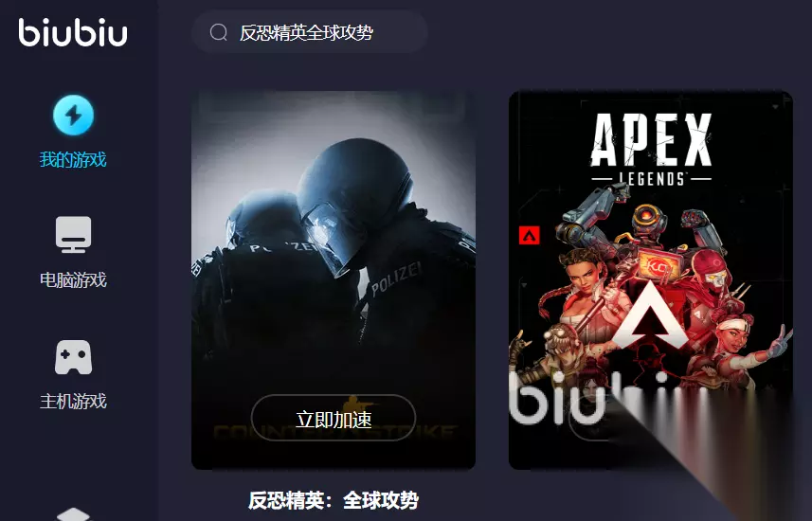
Task: Click the small red Apex badge icon
Action: point(530,235)
